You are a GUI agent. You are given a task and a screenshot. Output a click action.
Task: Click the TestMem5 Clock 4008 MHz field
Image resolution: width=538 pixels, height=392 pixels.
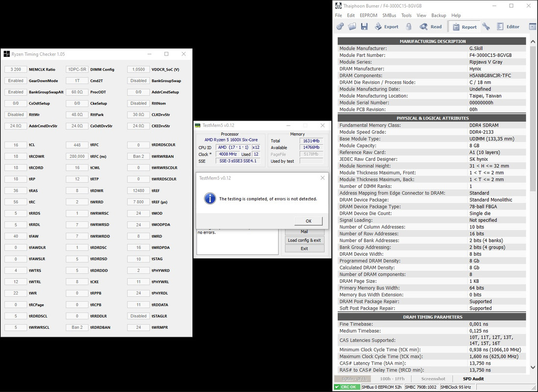pos(228,154)
